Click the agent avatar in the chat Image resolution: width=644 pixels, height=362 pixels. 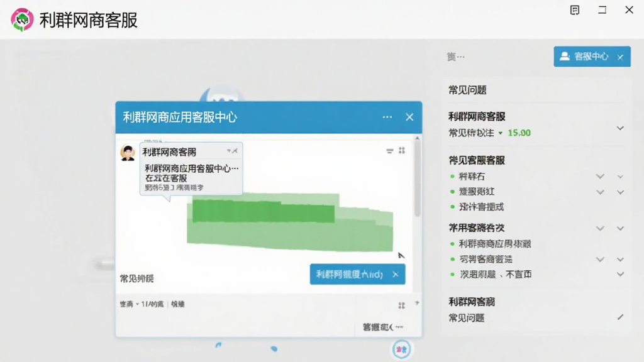point(128,153)
